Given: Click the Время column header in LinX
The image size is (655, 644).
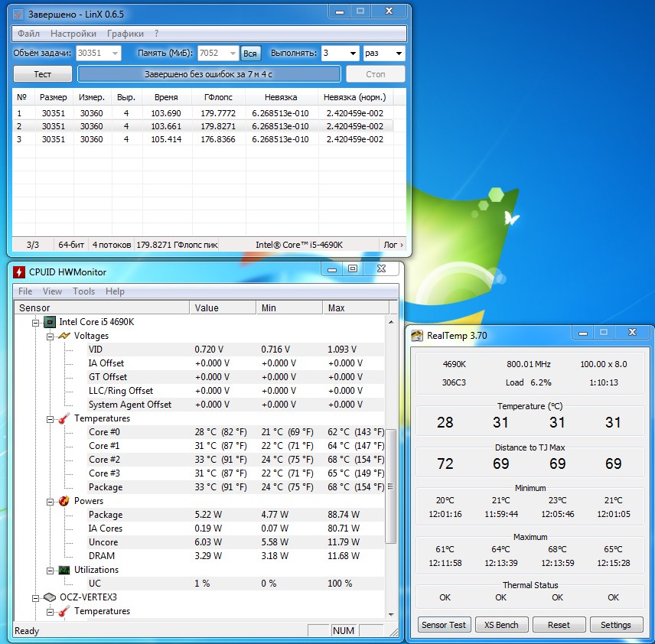Looking at the screenshot, I should (166, 97).
